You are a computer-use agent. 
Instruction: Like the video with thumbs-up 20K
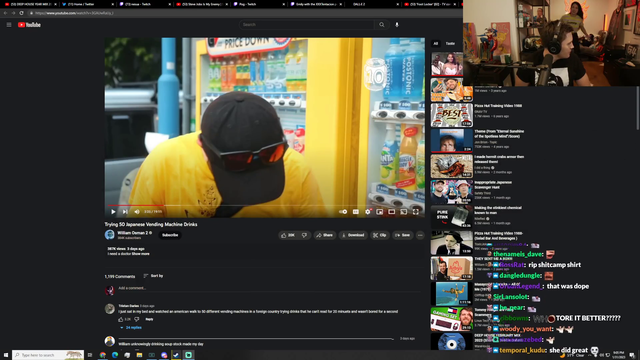(x=288, y=235)
